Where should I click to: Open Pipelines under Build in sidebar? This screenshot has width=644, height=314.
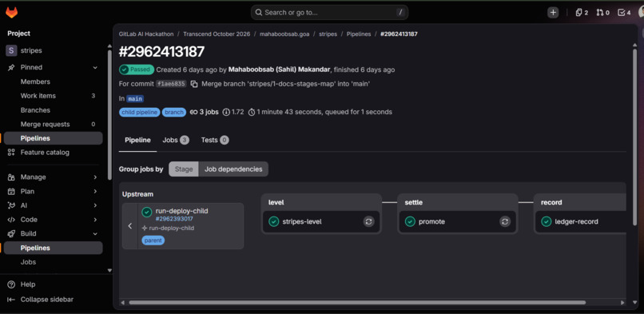[x=54, y=248]
